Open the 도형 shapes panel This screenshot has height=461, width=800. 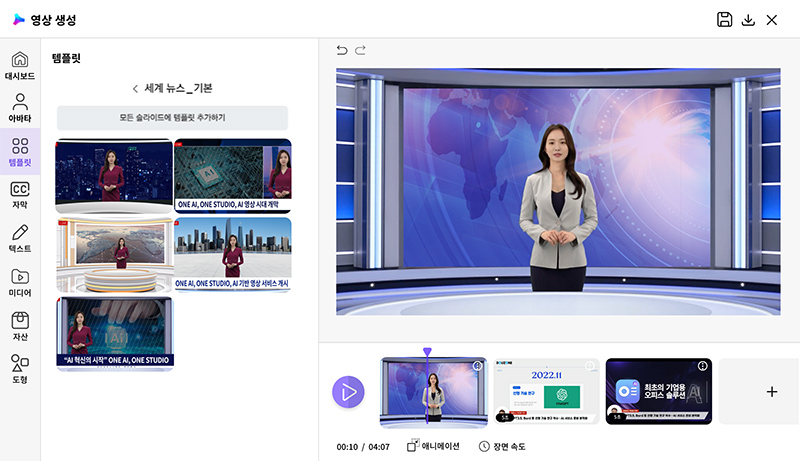coord(20,369)
